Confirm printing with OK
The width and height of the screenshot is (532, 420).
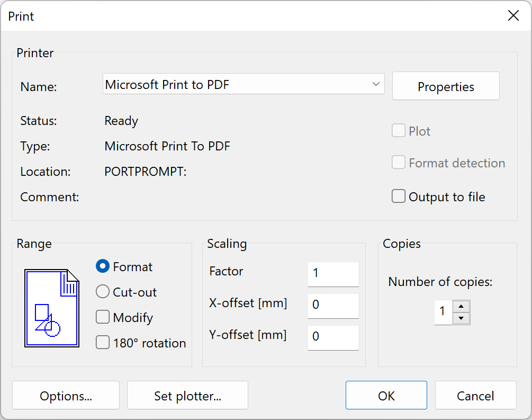click(x=386, y=396)
